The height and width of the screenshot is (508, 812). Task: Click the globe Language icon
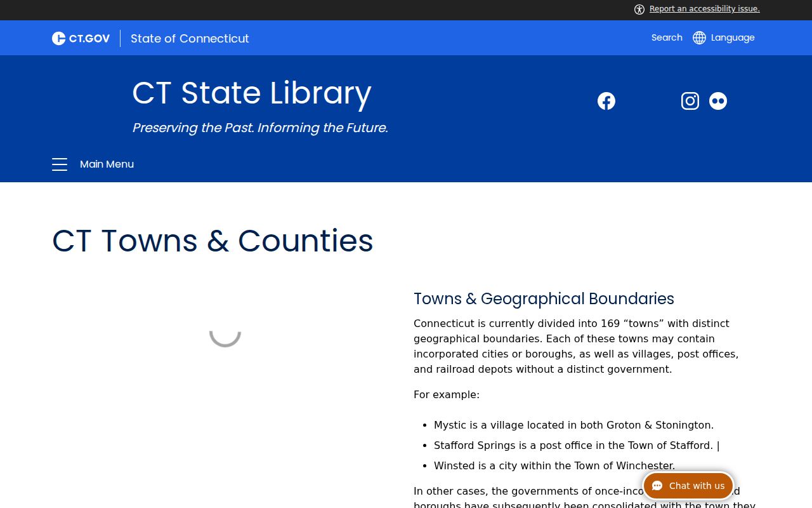pos(699,37)
